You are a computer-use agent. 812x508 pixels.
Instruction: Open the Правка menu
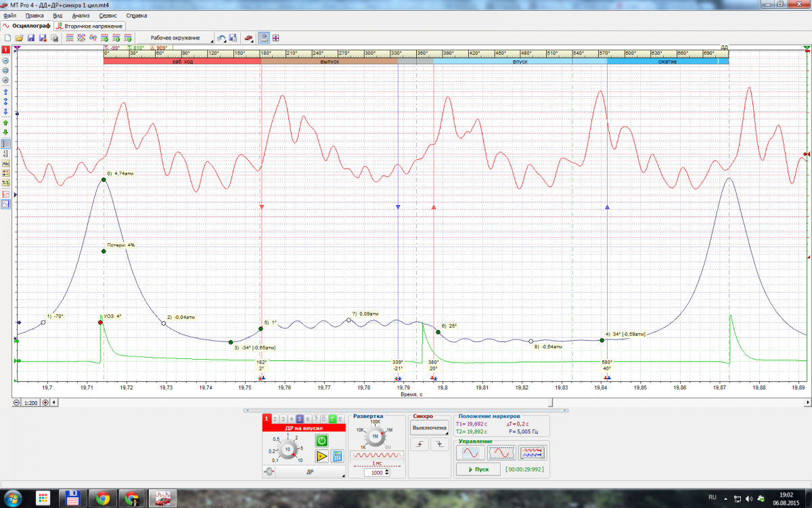(34, 15)
